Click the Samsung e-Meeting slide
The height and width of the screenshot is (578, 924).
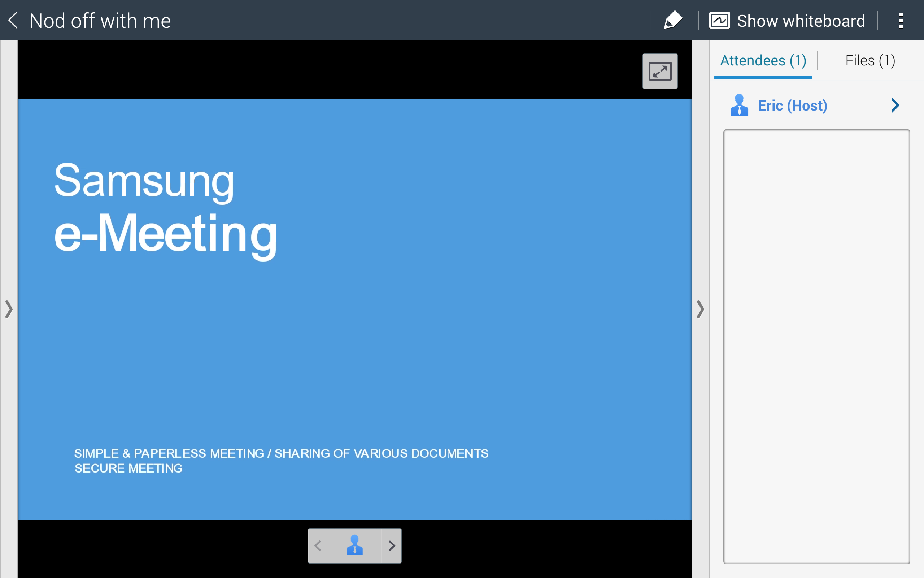[355, 309]
